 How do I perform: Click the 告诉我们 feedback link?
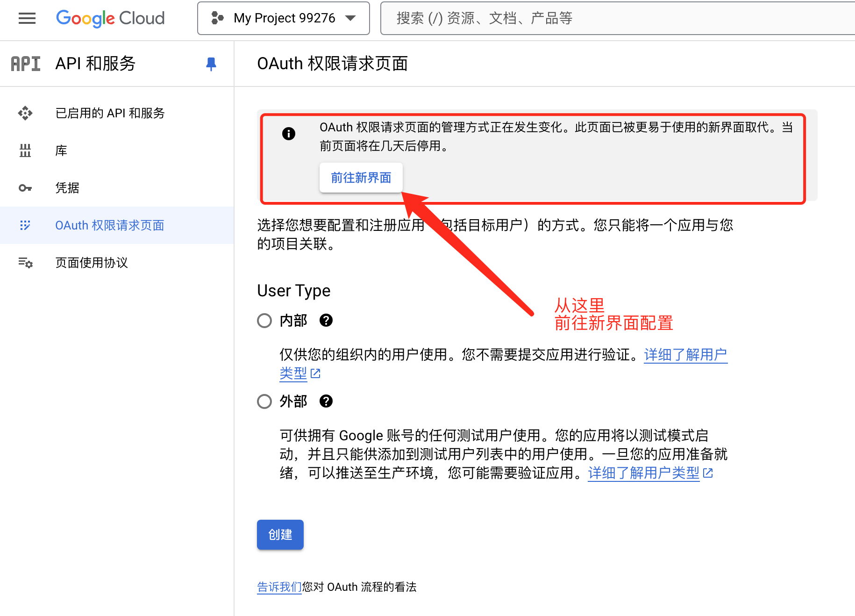point(279,587)
